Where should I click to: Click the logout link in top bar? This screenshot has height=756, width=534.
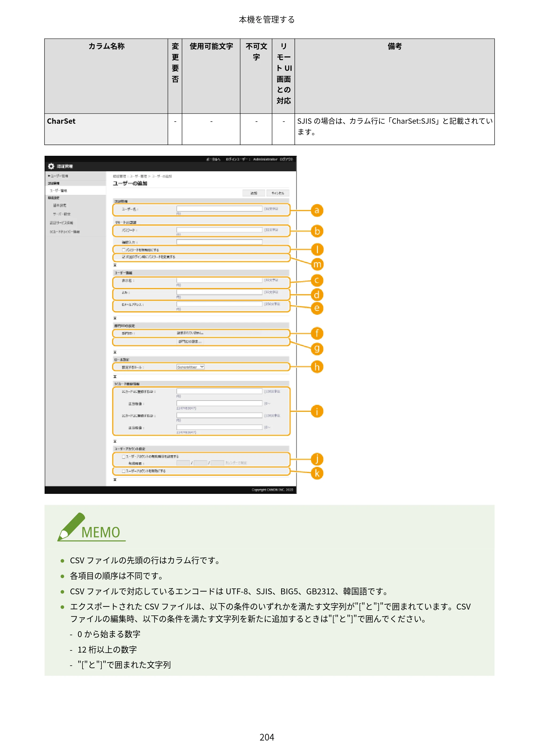point(286,159)
